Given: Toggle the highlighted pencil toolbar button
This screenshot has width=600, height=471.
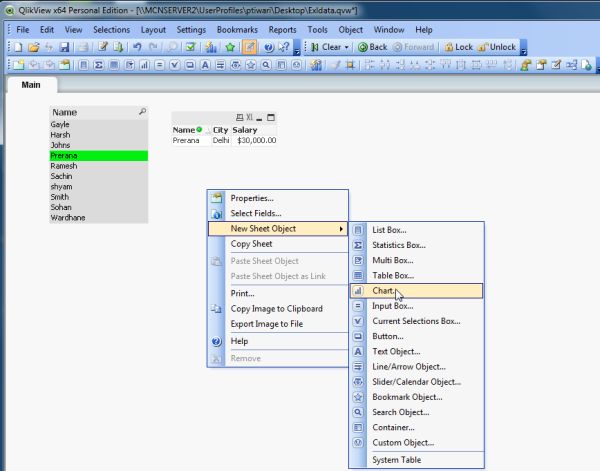Looking at the screenshot, I should point(249,47).
